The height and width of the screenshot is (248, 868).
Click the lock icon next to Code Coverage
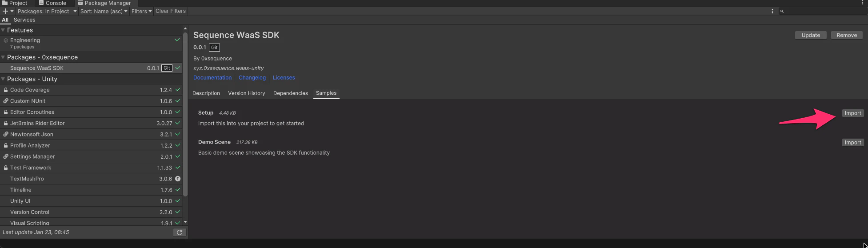coord(6,90)
